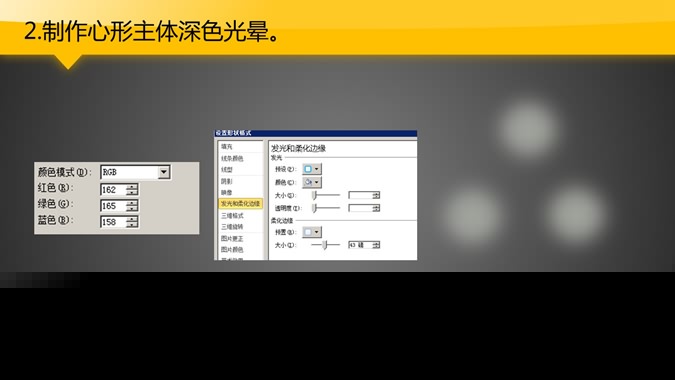Select 线条颜色 in the format sidebar
The height and width of the screenshot is (380, 675).
point(232,158)
